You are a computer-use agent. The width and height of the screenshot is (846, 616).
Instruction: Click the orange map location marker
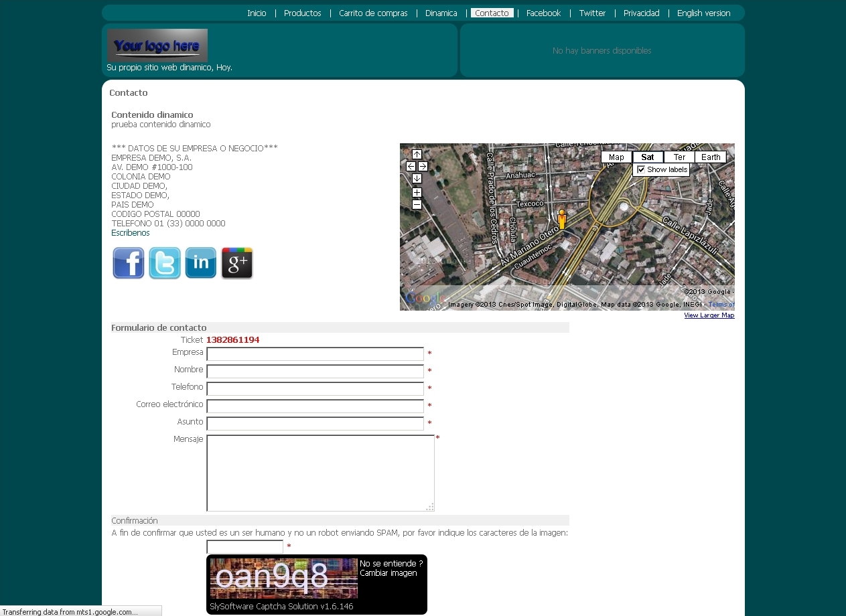(x=562, y=218)
